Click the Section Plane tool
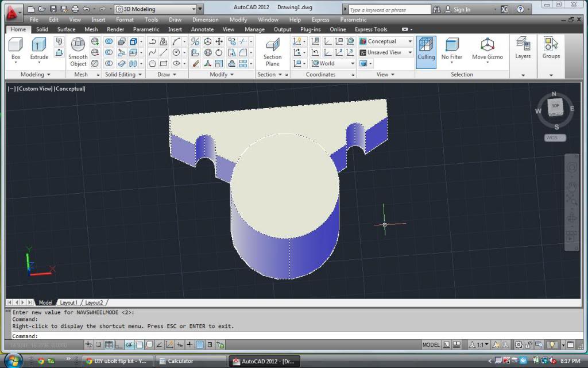 coord(273,52)
